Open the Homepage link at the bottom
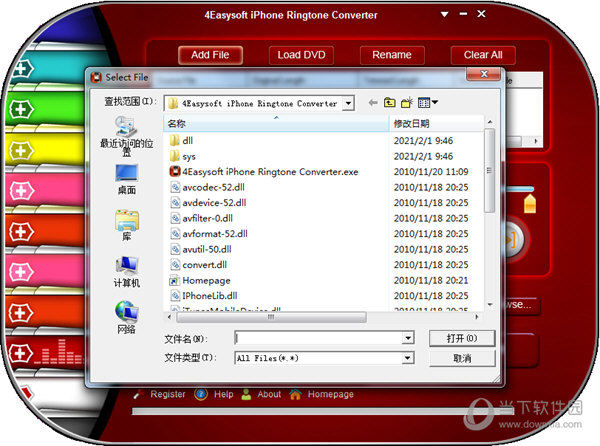Image resolution: width=600 pixels, height=446 pixels. pos(331,394)
